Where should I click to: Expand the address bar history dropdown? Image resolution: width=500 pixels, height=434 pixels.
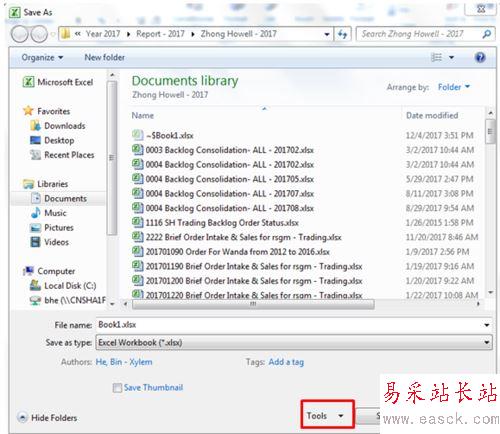pyautogui.click(x=327, y=34)
